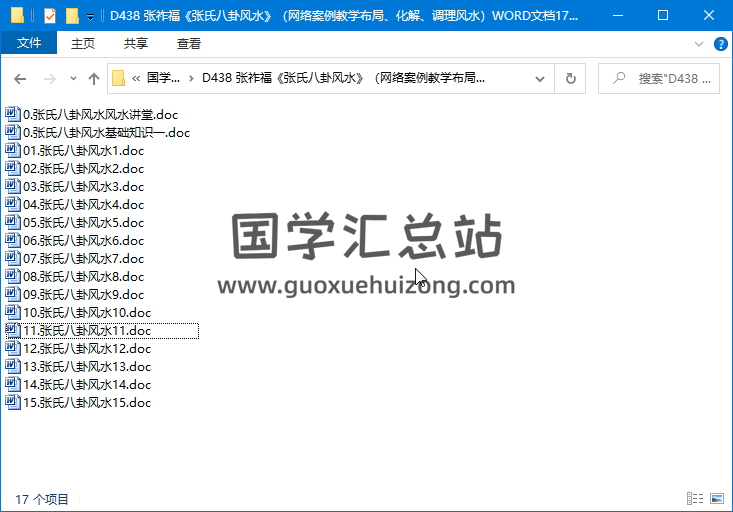
Task: Click the Back navigation arrow
Action: point(20,79)
